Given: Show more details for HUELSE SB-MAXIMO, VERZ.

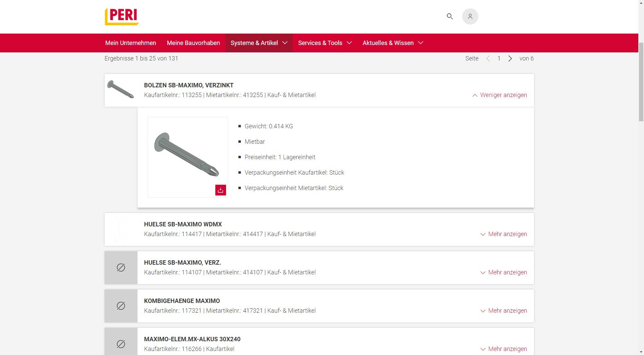Looking at the screenshot, I should click(503, 272).
